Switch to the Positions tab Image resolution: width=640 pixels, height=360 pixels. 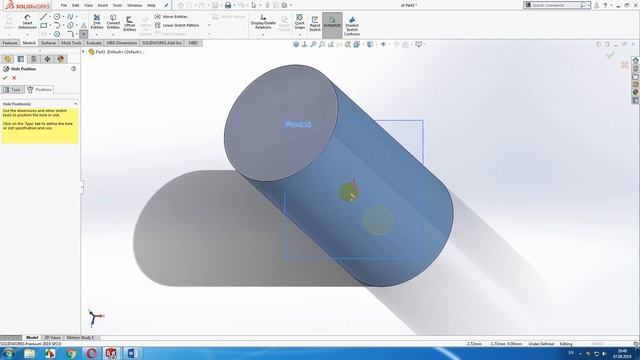(40, 89)
